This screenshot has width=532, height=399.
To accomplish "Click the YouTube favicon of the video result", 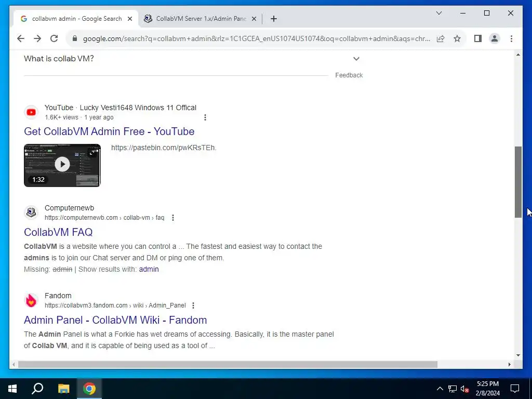I will pyautogui.click(x=31, y=112).
